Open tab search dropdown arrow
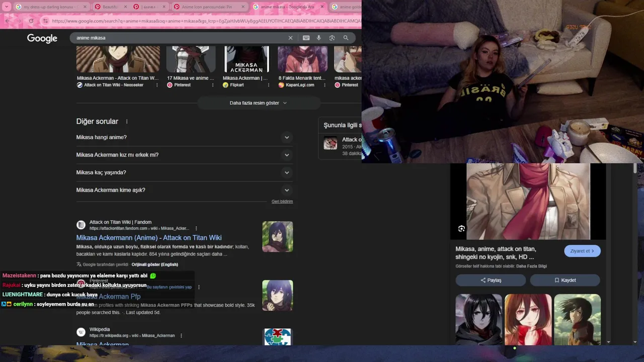Image resolution: width=644 pixels, height=362 pixels. (7, 7)
